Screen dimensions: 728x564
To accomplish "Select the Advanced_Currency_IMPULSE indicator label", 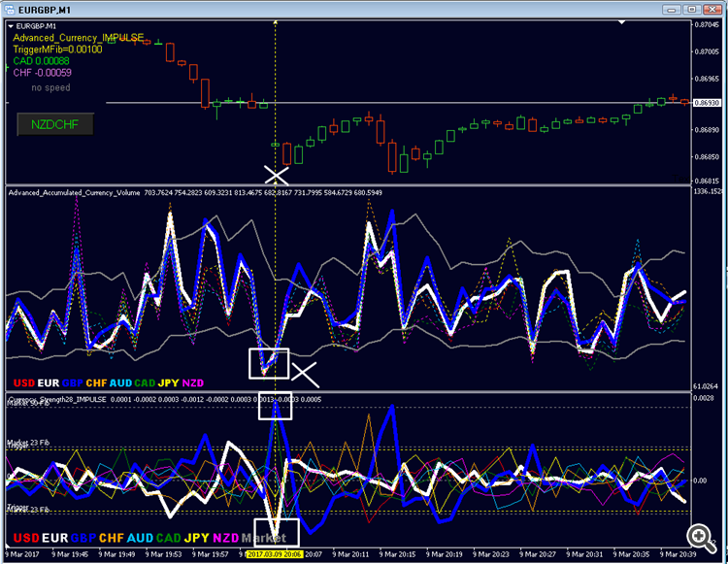I will click(79, 38).
